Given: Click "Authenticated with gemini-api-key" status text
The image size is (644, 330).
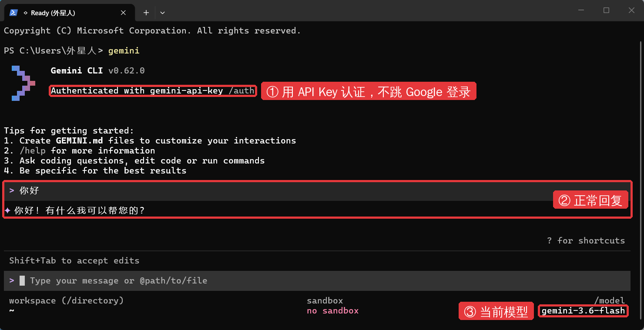Looking at the screenshot, I should [x=137, y=91].
